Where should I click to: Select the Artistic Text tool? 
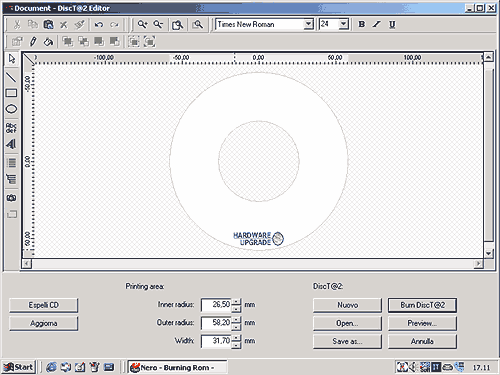coord(12,144)
